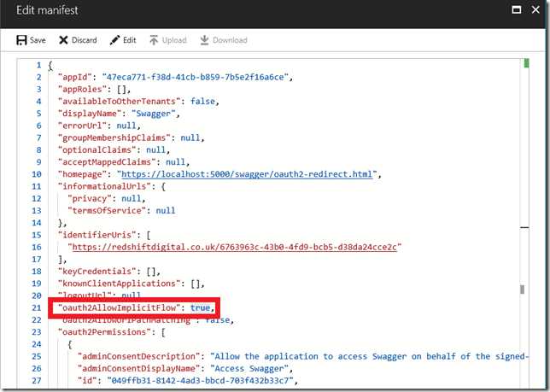The width and height of the screenshot is (550, 392).
Task: Click the "Swagger" displayName value
Action: [x=153, y=114]
